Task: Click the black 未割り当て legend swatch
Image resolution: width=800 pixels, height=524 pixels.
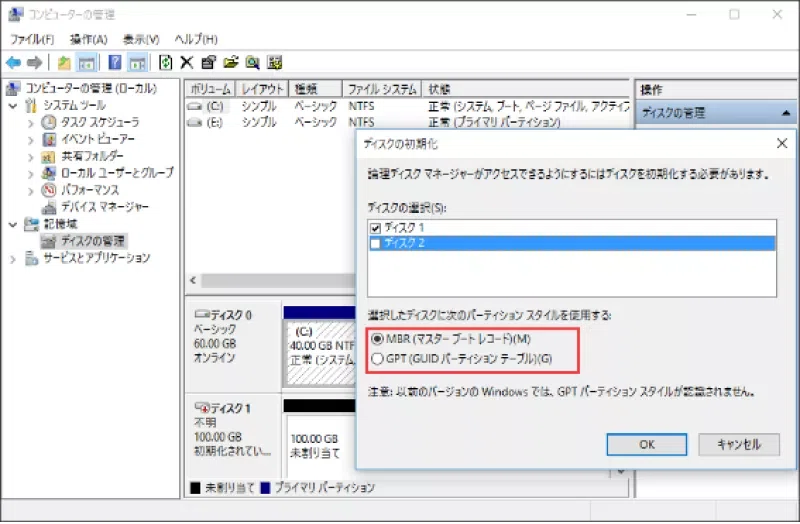Action: click(195, 488)
